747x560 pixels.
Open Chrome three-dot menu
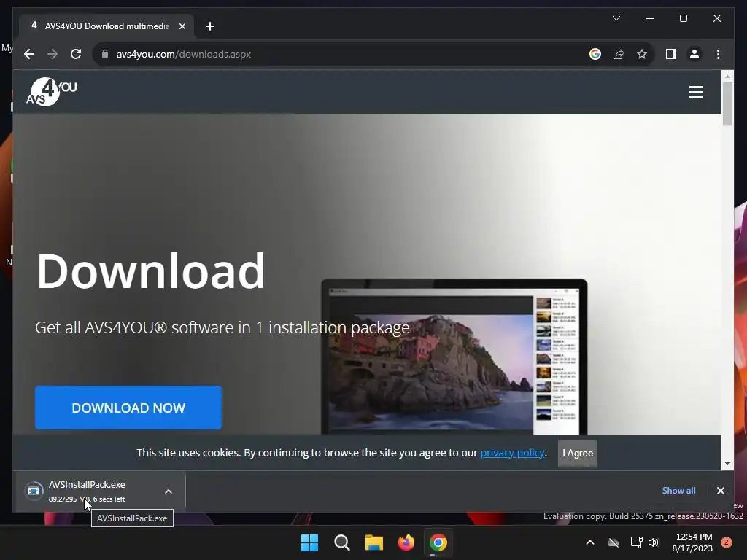(x=718, y=54)
